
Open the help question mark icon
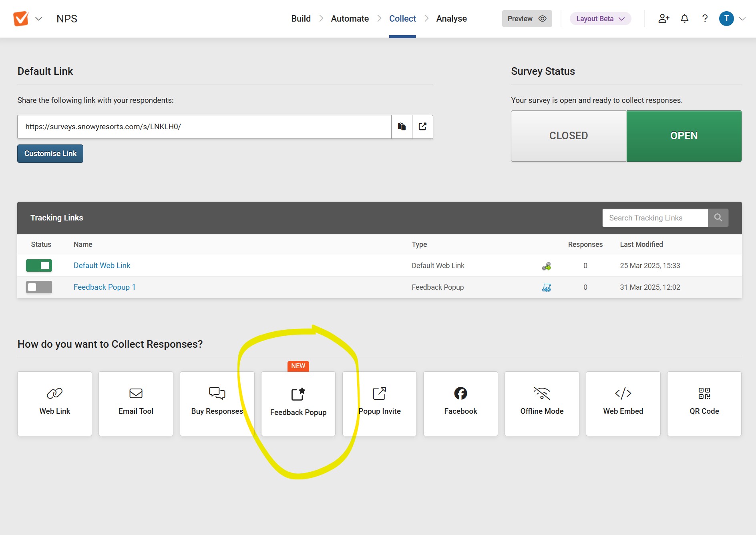coord(705,18)
